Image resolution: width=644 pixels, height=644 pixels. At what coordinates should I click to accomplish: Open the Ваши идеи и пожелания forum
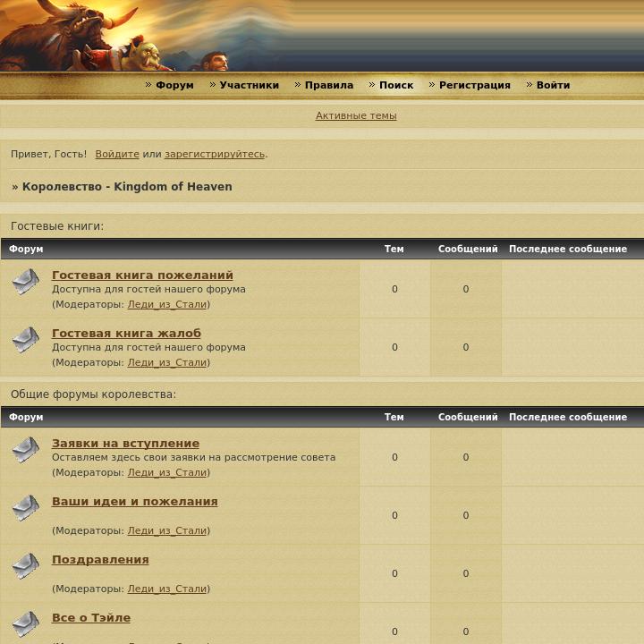(x=135, y=502)
